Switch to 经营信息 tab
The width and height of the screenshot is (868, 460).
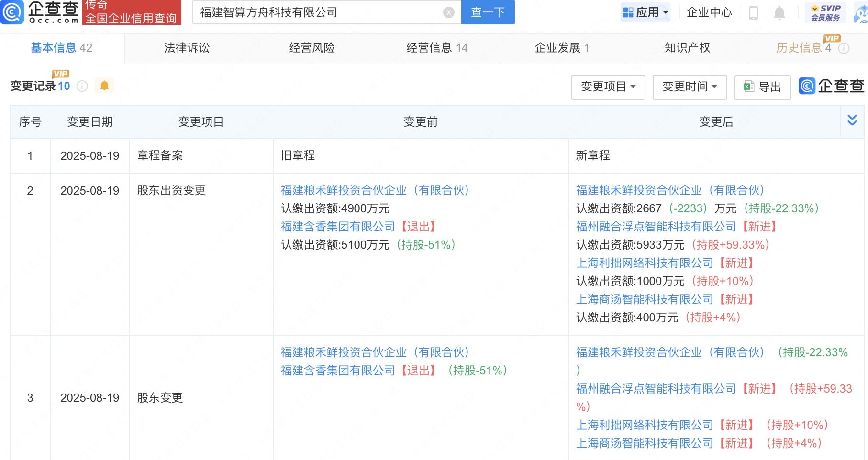pyautogui.click(x=437, y=48)
